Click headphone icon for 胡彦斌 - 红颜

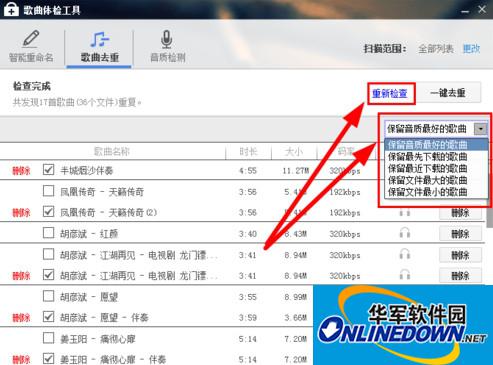point(405,233)
